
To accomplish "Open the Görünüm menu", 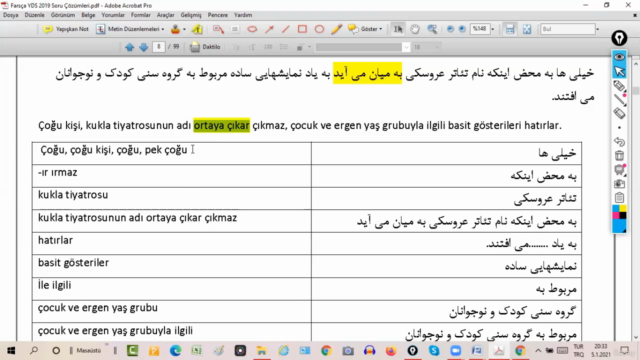I will pos(63,15).
